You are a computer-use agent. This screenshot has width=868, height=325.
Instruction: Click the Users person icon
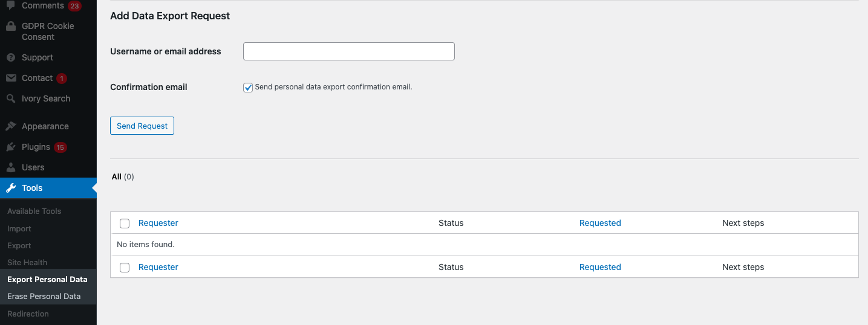[x=11, y=167]
